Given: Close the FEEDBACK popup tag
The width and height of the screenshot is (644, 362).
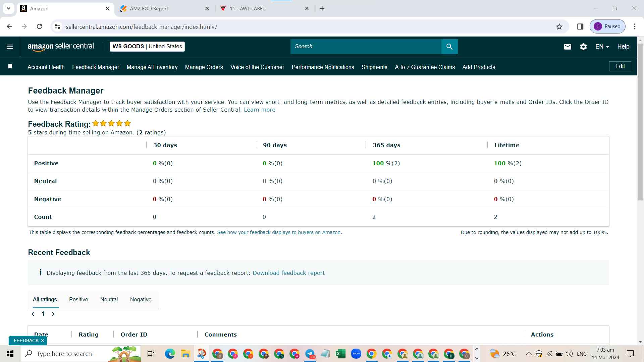Looking at the screenshot, I should [43, 341].
